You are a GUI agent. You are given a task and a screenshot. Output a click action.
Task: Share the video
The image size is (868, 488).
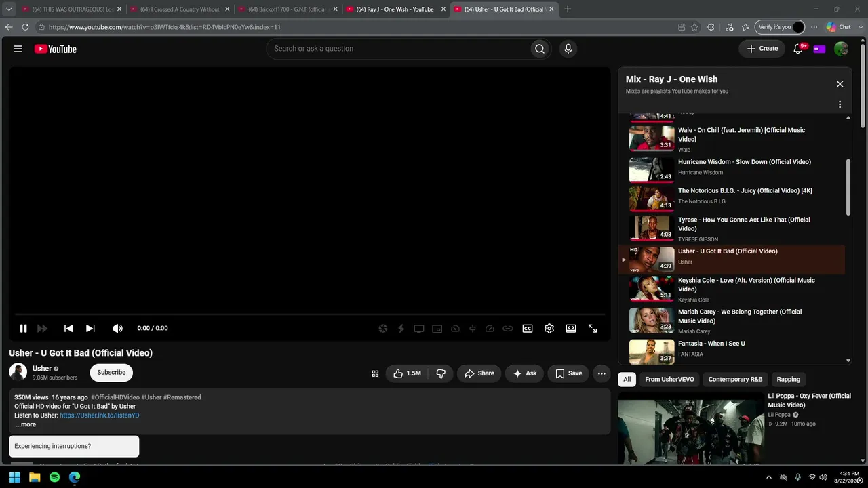coord(479,373)
